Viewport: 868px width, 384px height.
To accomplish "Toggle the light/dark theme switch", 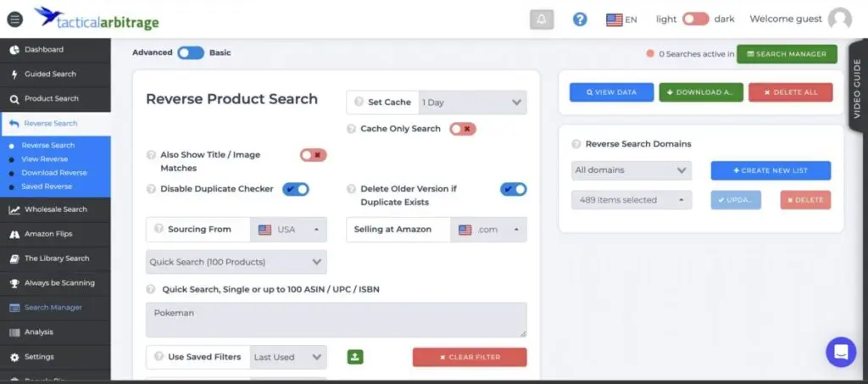I will point(695,19).
